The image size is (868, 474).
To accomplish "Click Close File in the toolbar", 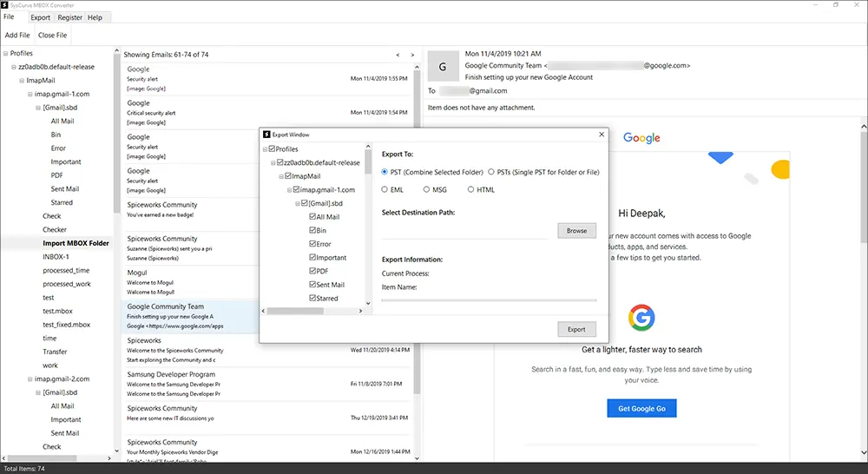I will [53, 35].
